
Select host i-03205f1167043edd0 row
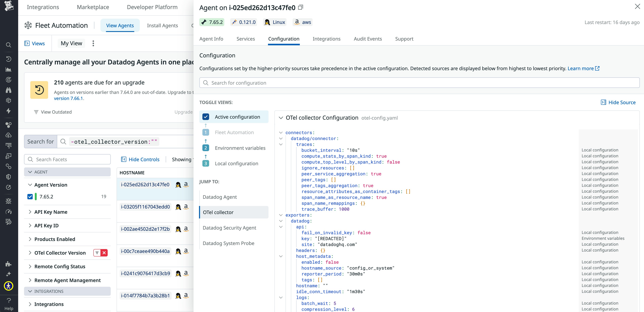pyautogui.click(x=145, y=207)
